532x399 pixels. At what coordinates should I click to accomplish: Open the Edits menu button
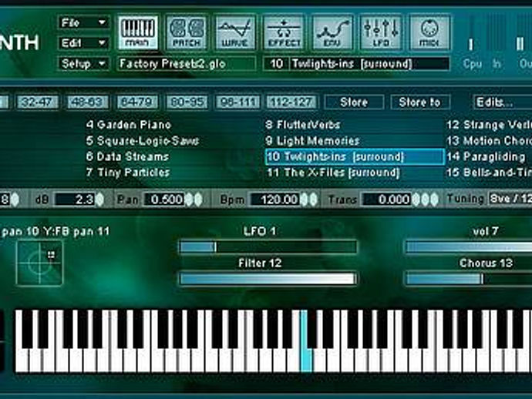point(503,102)
